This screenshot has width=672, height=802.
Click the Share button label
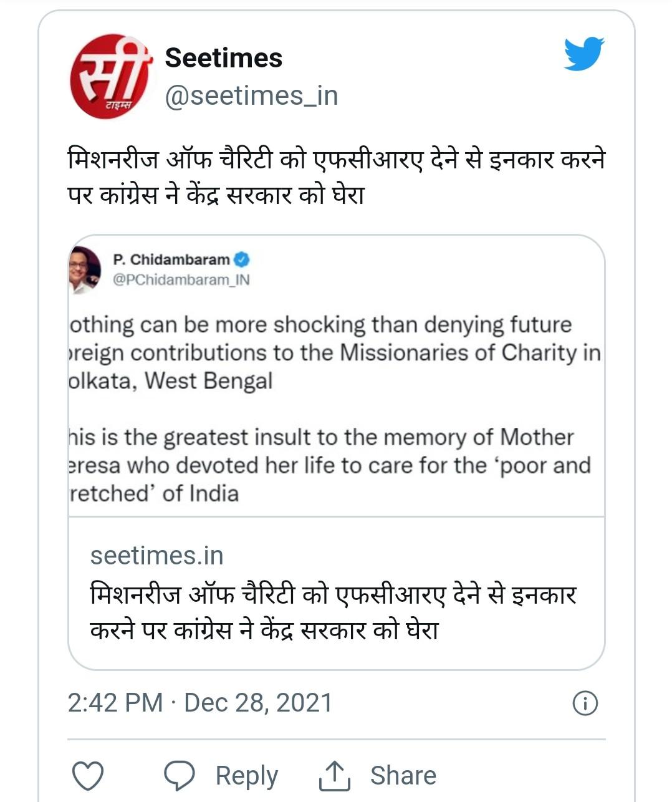[x=403, y=776]
